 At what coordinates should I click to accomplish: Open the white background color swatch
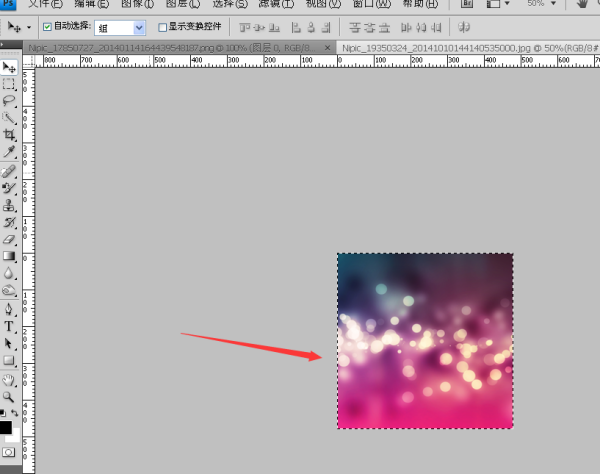point(15,437)
